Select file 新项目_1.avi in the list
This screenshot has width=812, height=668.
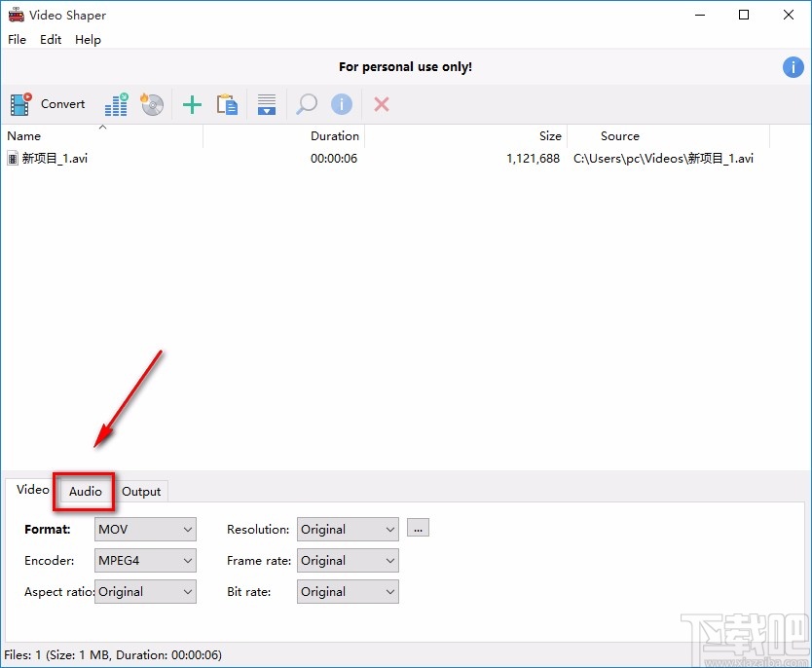pyautogui.click(x=55, y=158)
